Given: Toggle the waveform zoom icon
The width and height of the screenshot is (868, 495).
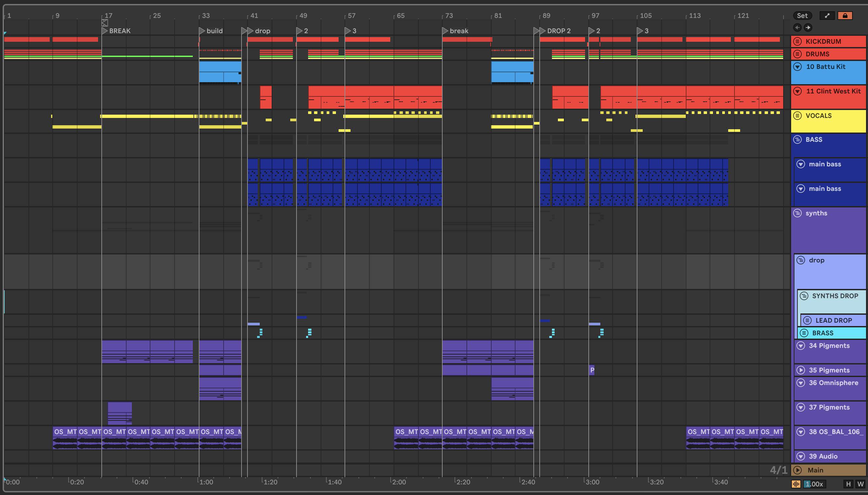Looking at the screenshot, I should pos(796,484).
